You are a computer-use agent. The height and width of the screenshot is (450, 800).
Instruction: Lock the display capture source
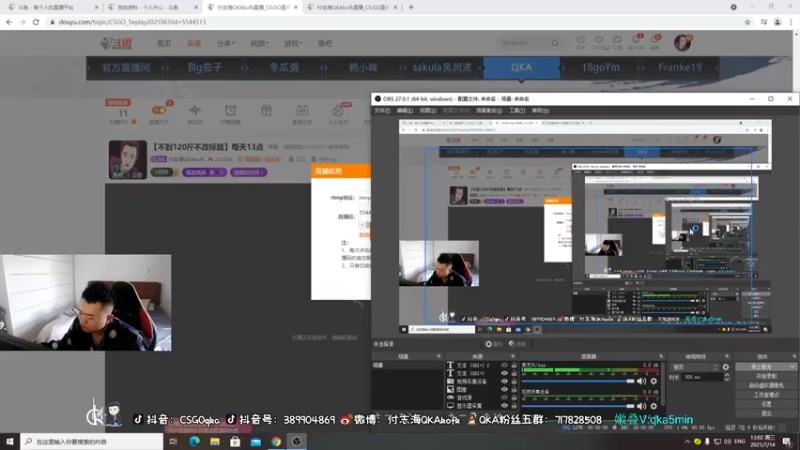pos(514,406)
